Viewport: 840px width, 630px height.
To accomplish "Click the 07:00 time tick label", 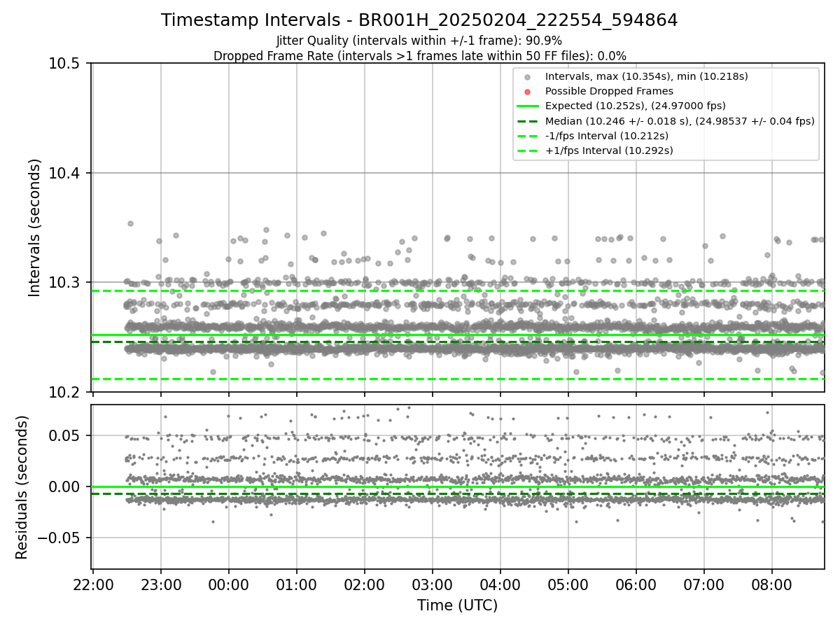I will click(x=704, y=584).
